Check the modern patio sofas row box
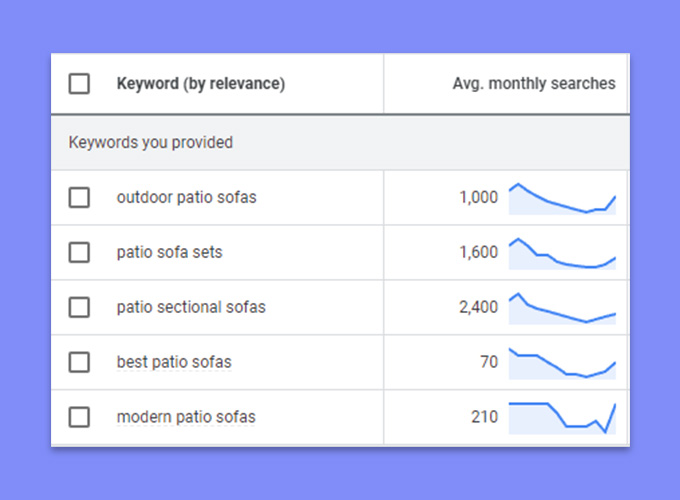The width and height of the screenshot is (680, 500). [x=79, y=417]
